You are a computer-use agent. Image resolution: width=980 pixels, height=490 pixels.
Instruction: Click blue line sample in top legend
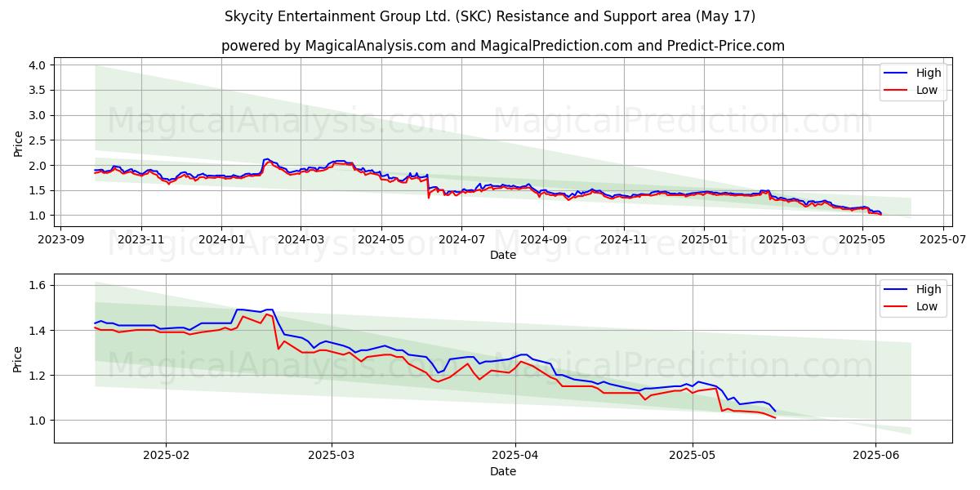point(897,73)
